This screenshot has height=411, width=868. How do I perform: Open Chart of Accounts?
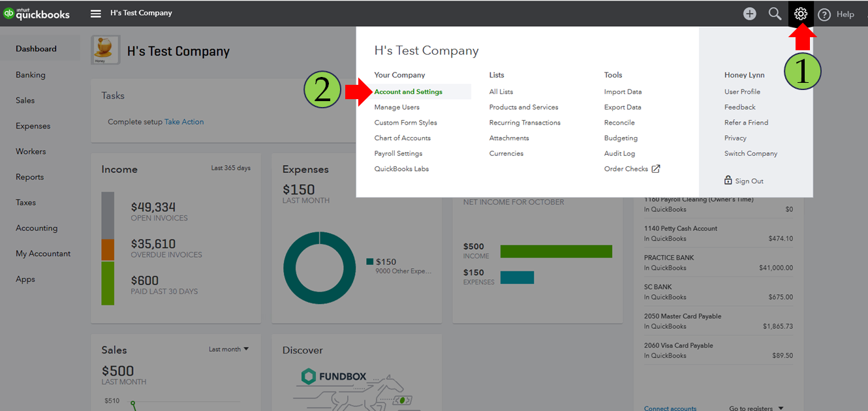(403, 138)
